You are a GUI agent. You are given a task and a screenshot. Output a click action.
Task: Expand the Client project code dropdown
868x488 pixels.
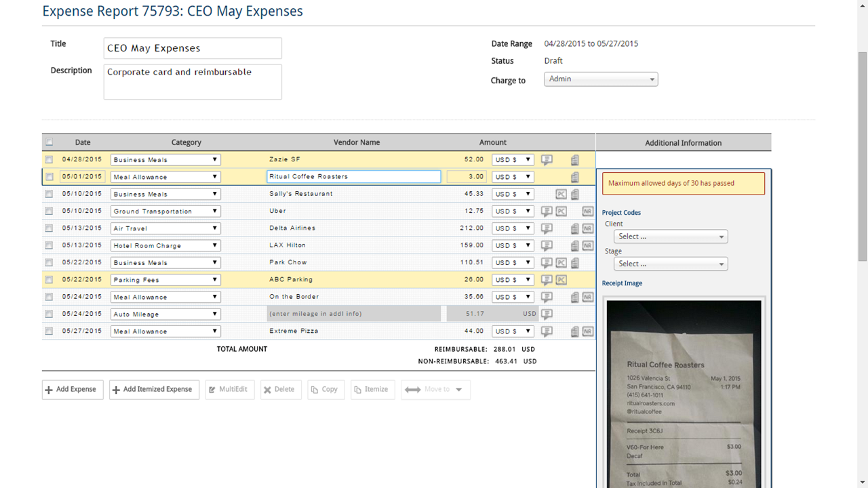tap(670, 237)
